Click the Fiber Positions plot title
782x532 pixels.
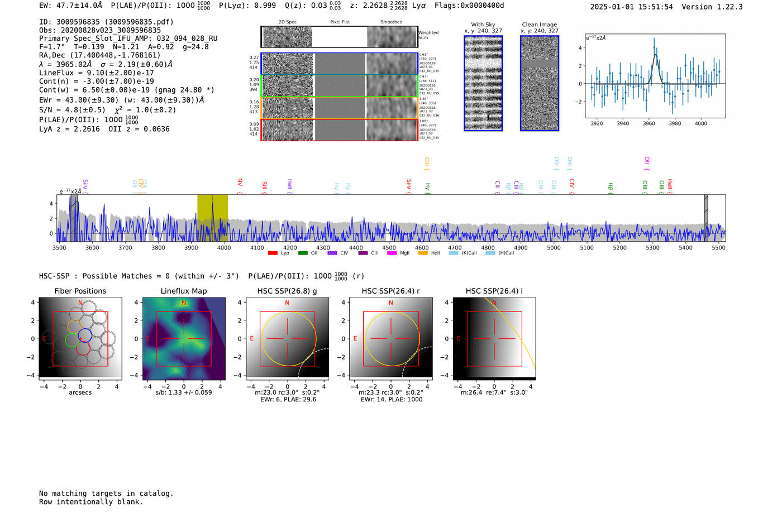pos(80,291)
